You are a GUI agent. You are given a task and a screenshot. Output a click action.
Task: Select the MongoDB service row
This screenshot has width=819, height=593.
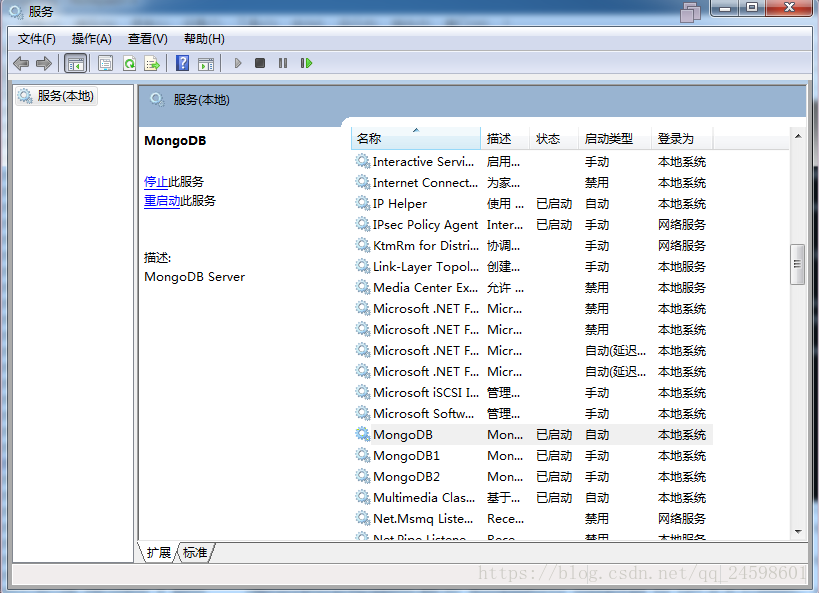pos(532,435)
